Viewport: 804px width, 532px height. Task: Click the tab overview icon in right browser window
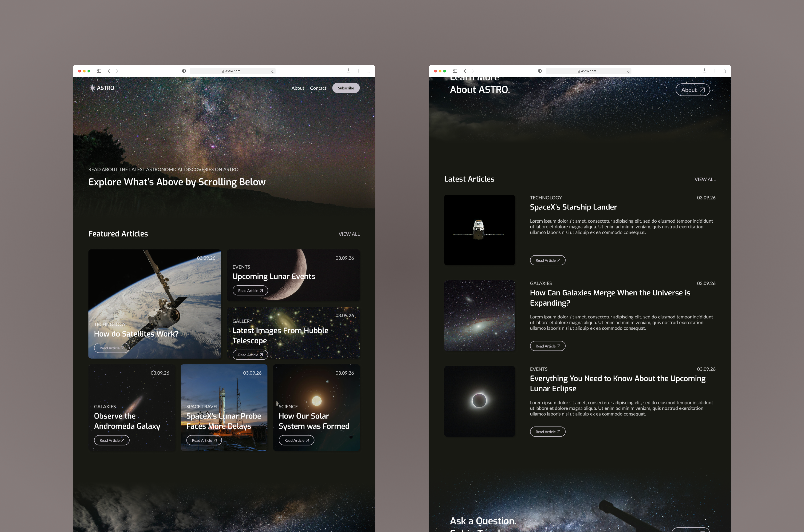tap(724, 71)
